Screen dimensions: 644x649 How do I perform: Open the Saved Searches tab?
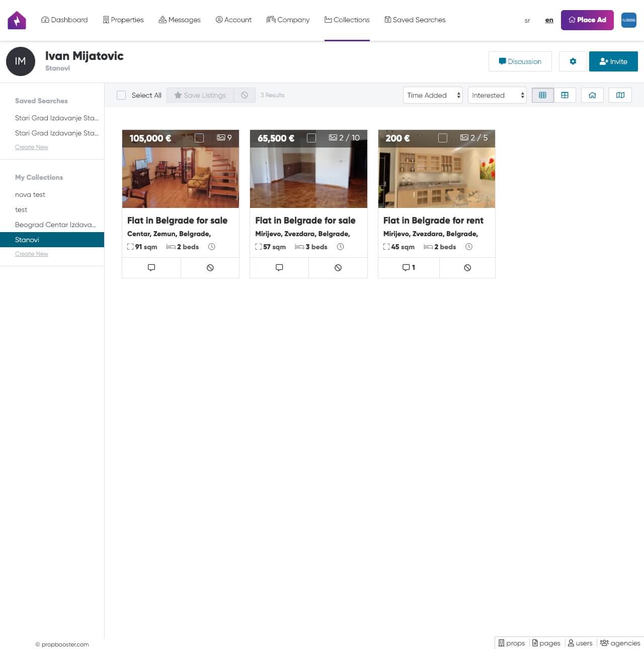click(415, 20)
